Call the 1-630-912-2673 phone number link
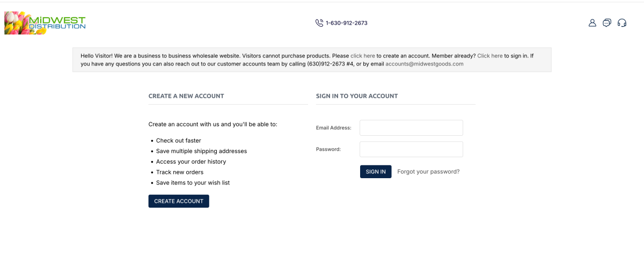This screenshot has width=644, height=264. [346, 23]
